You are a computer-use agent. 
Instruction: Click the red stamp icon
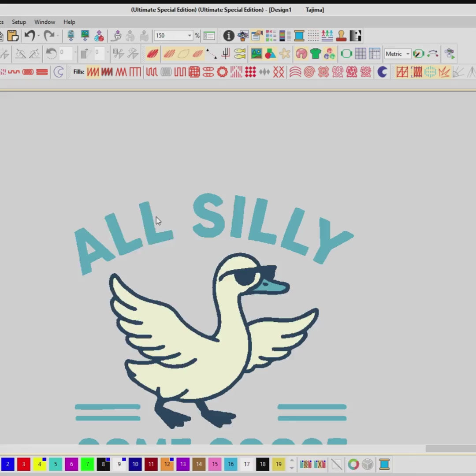pyautogui.click(x=341, y=36)
